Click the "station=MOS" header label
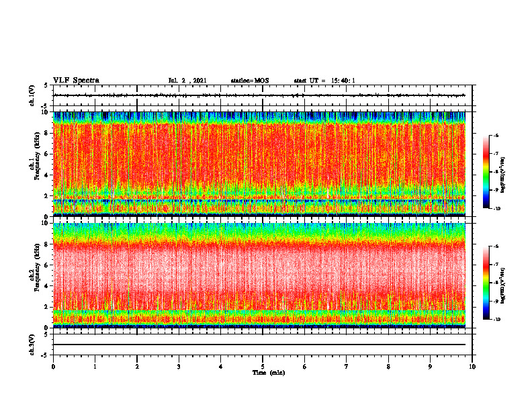This screenshot has width=532, height=411. coord(250,81)
